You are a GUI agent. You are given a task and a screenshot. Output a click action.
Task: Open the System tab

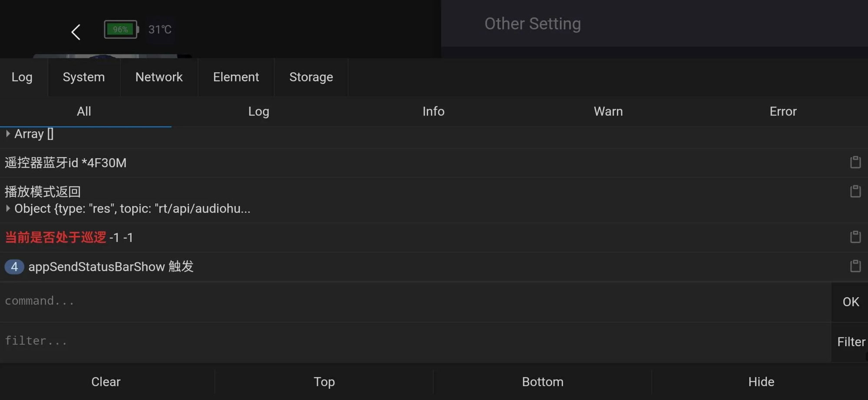click(84, 77)
